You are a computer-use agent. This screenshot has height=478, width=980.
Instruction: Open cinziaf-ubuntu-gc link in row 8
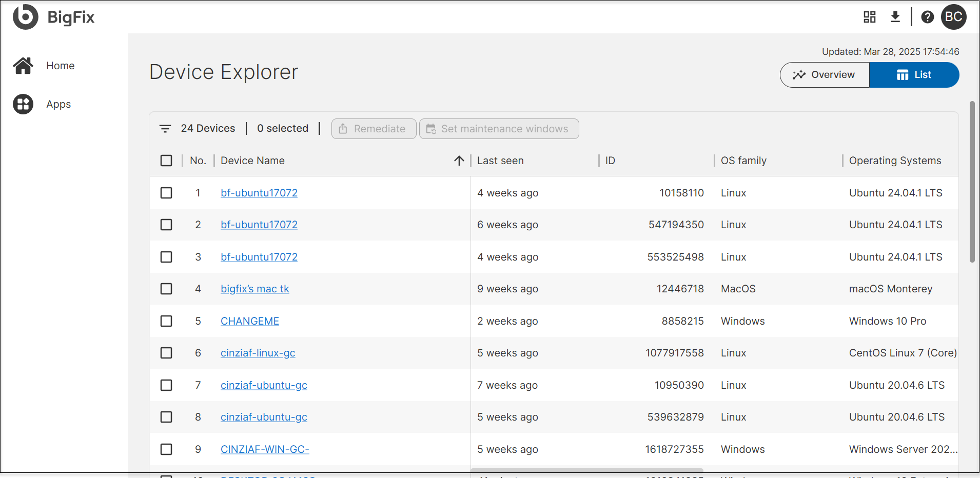[x=264, y=417]
